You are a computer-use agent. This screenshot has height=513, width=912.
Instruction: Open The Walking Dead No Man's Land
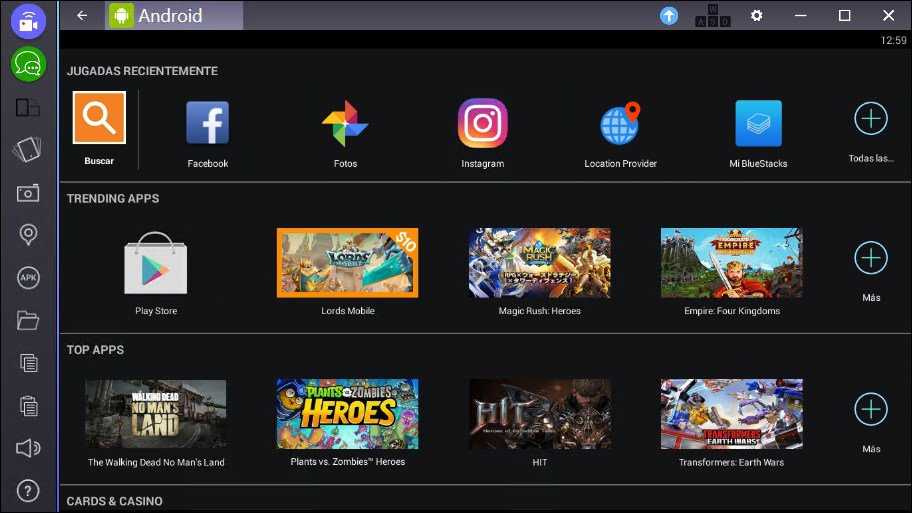[x=156, y=414]
